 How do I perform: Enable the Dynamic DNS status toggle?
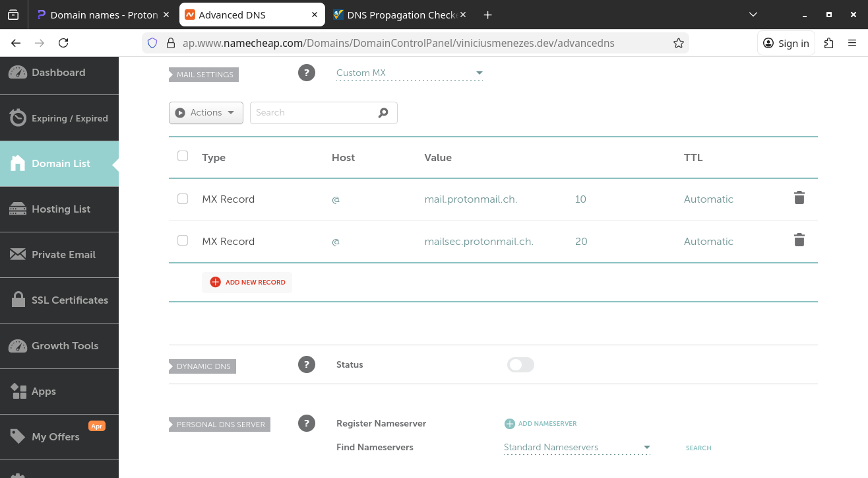[x=520, y=364]
